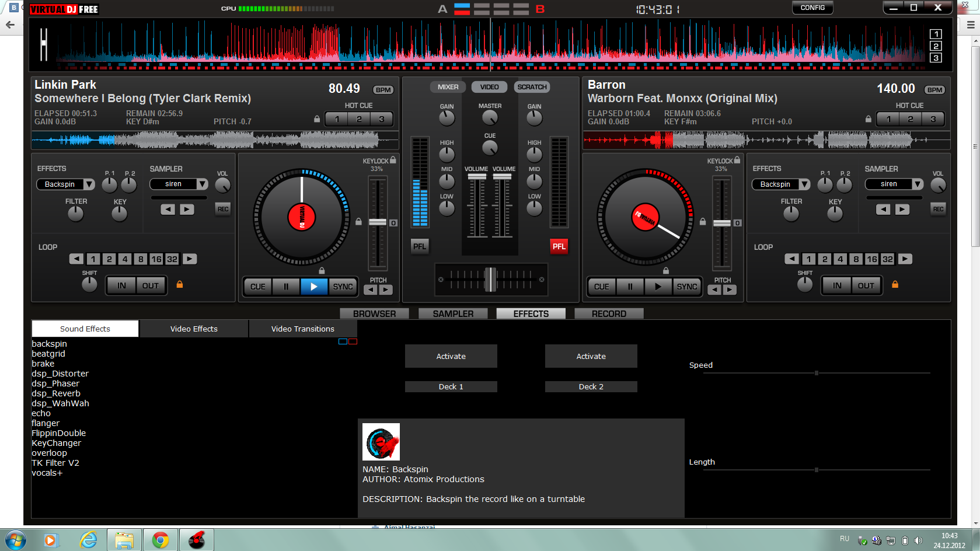Pause the right deck
Screen dimensions: 980x551
[x=630, y=287]
